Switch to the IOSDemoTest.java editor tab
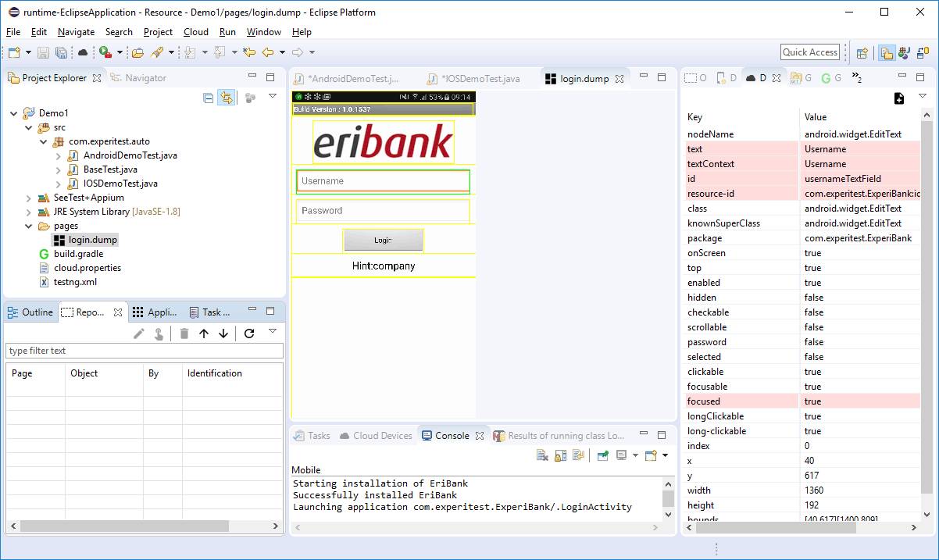This screenshot has height=560, width=939. (473, 79)
